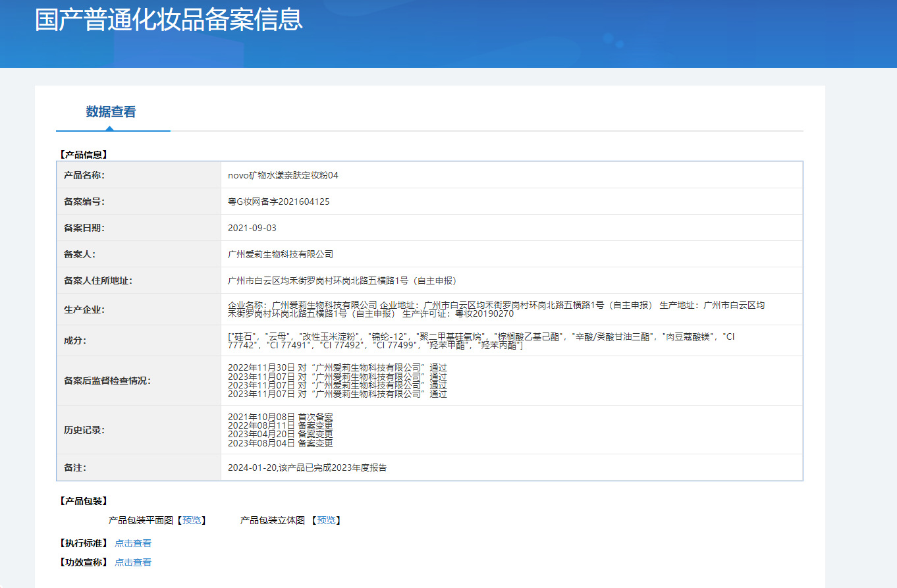Click the 【产品信息】 section heading
This screenshot has height=588, width=897.
83,155
